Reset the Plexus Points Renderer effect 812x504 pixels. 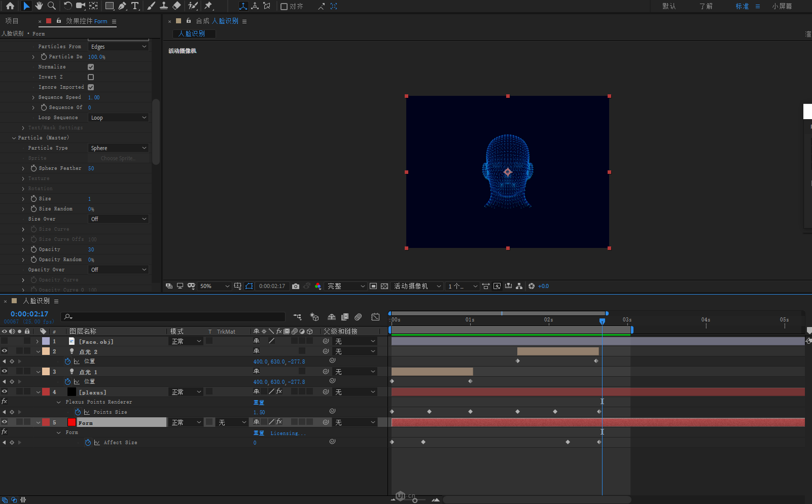point(259,403)
